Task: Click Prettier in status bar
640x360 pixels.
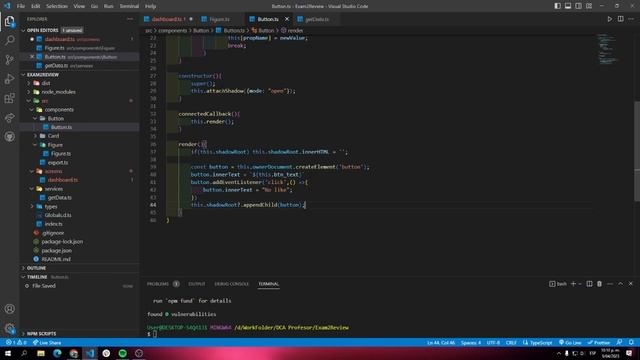Action: (x=598, y=342)
